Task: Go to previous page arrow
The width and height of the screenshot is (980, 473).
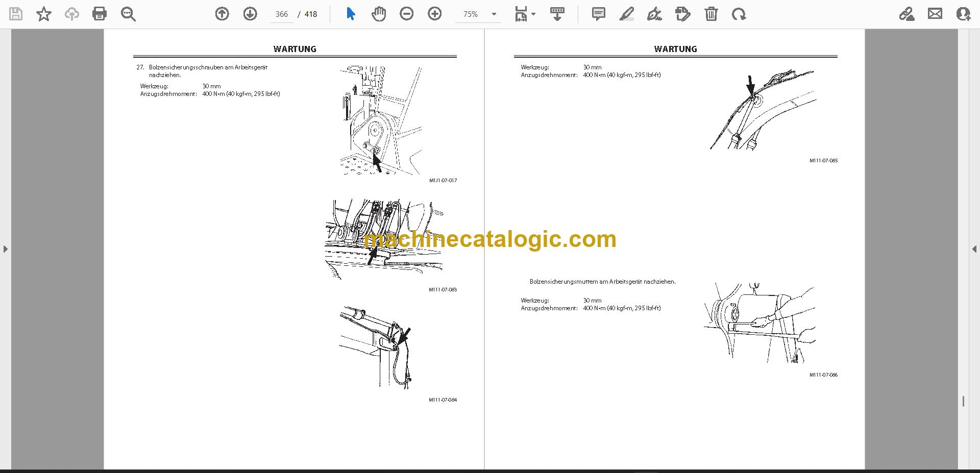Action: click(222, 14)
